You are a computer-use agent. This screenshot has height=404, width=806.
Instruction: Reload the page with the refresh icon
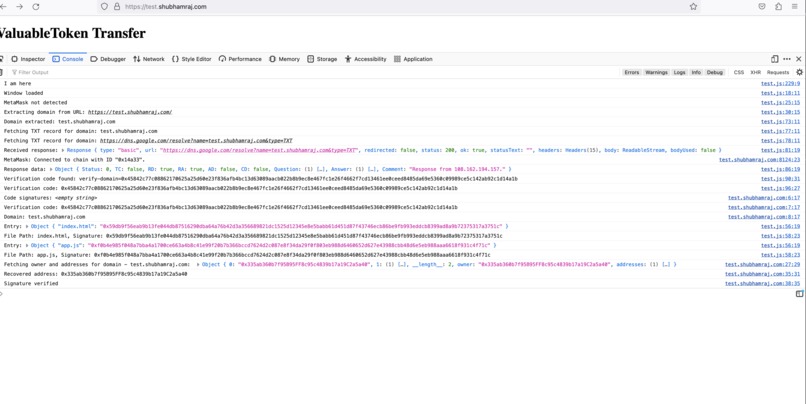tap(35, 7)
